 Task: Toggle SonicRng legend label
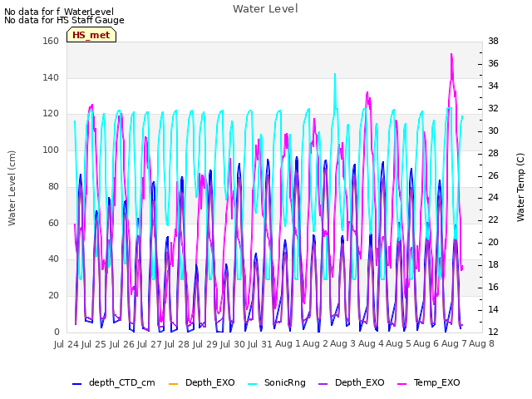284,382
